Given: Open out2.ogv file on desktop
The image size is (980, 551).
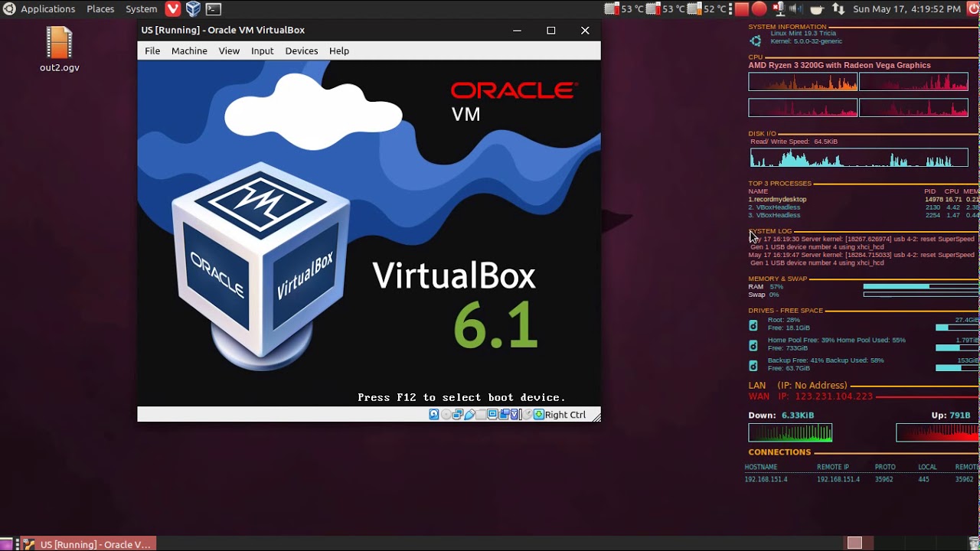Looking at the screenshot, I should [x=59, y=50].
